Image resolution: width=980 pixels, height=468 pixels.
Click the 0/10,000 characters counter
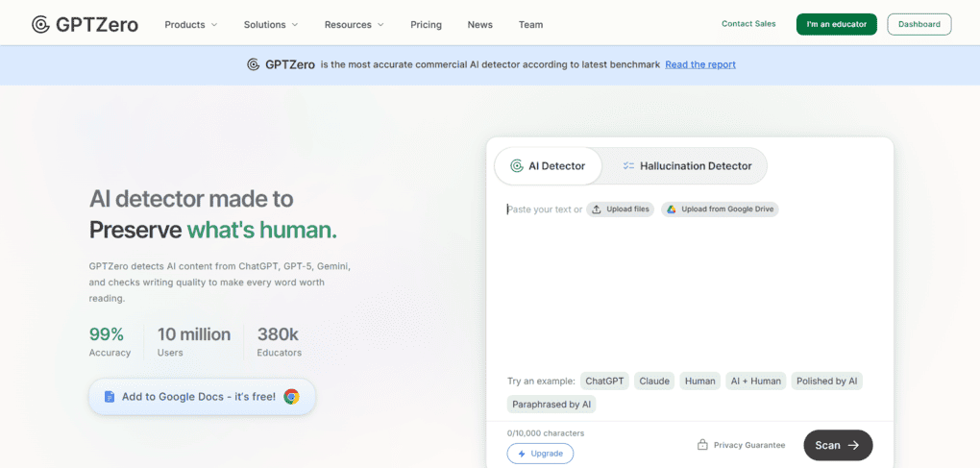coord(545,433)
